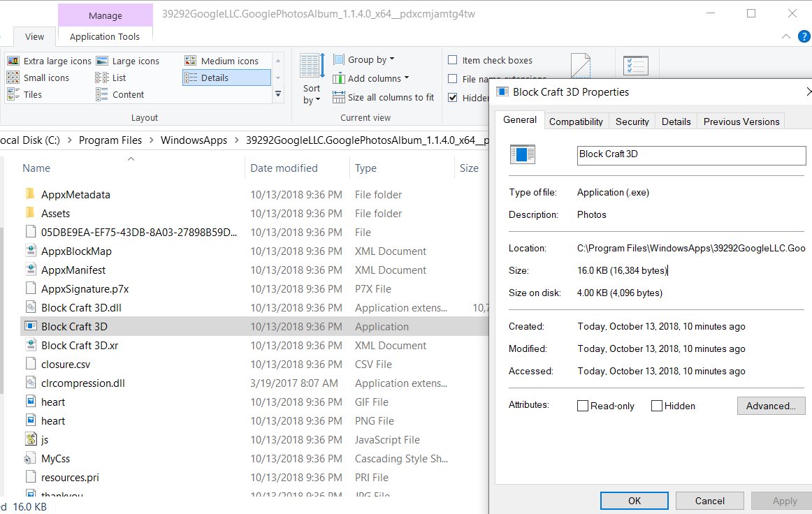This screenshot has width=812, height=514.
Task: Click the heart PNG file icon
Action: coord(31,420)
